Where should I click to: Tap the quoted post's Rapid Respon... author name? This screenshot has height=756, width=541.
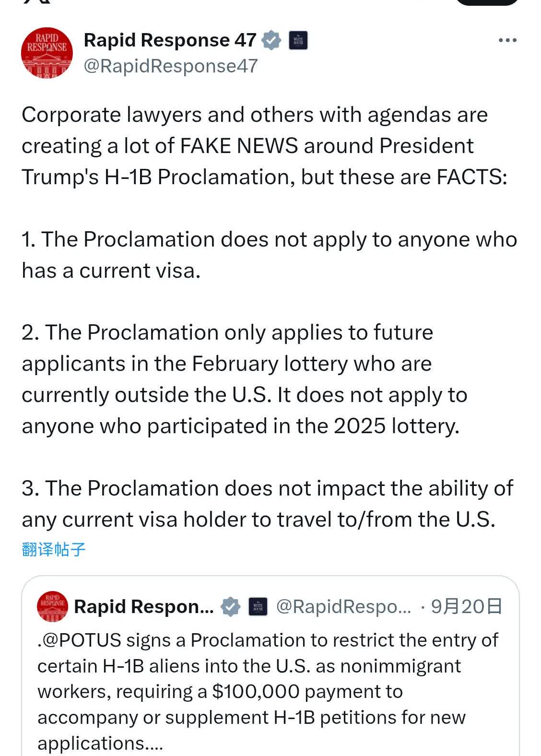click(x=144, y=606)
